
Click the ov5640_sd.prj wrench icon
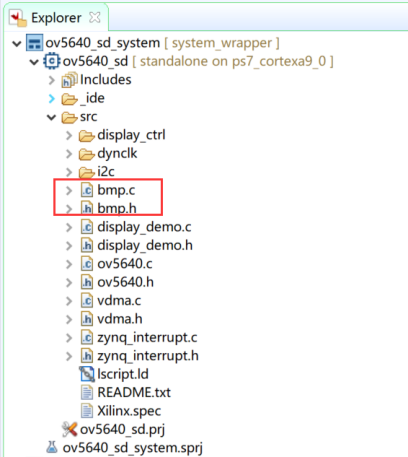tap(70, 429)
